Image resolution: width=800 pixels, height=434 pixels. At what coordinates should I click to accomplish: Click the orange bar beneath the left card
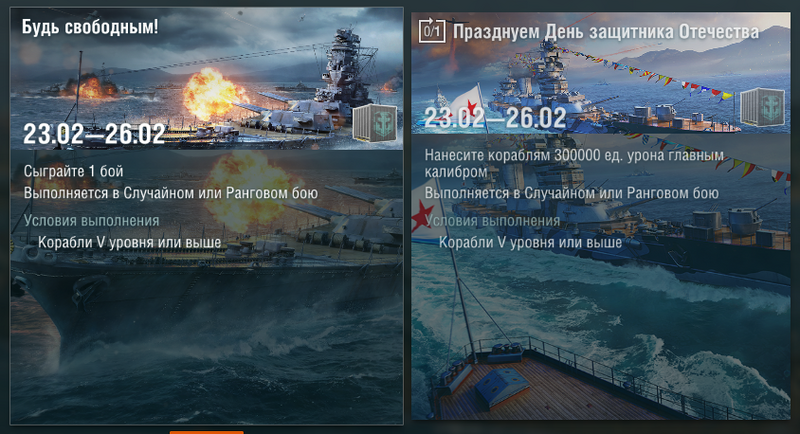pos(207,432)
